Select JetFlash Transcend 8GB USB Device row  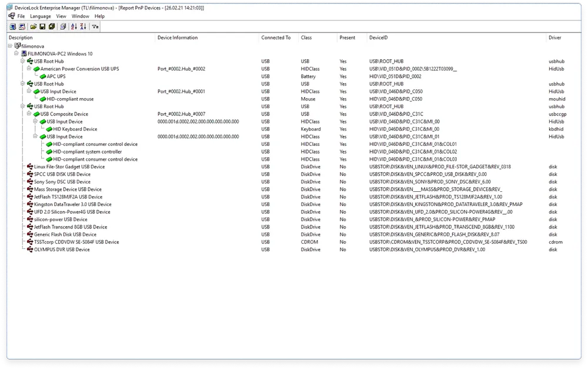pyautogui.click(x=294, y=227)
